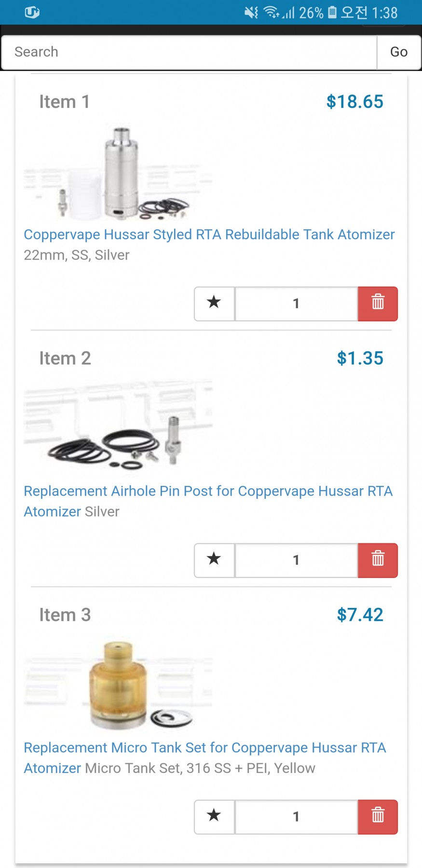
Task: Open Coppervape Hussar Styled RTA product link
Action: click(209, 234)
